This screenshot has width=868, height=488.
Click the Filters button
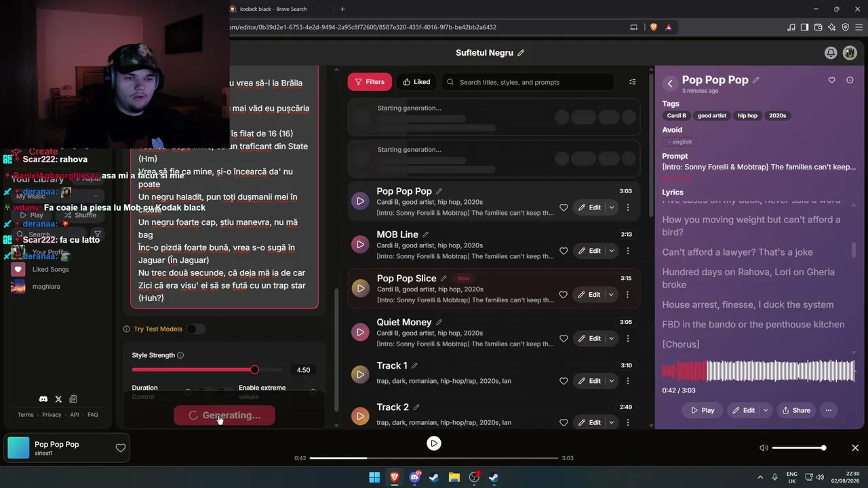pos(370,82)
